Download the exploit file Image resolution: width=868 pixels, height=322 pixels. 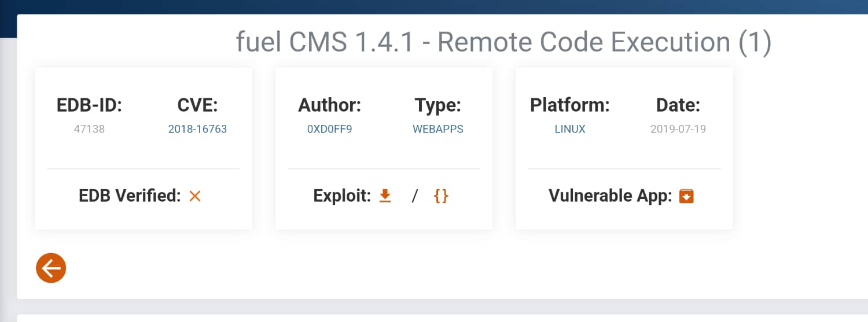[x=385, y=196]
